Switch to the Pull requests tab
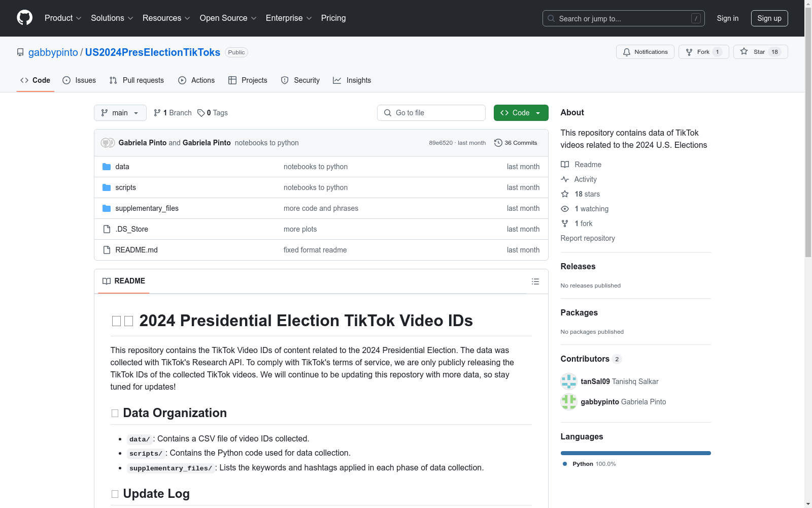 click(x=137, y=80)
